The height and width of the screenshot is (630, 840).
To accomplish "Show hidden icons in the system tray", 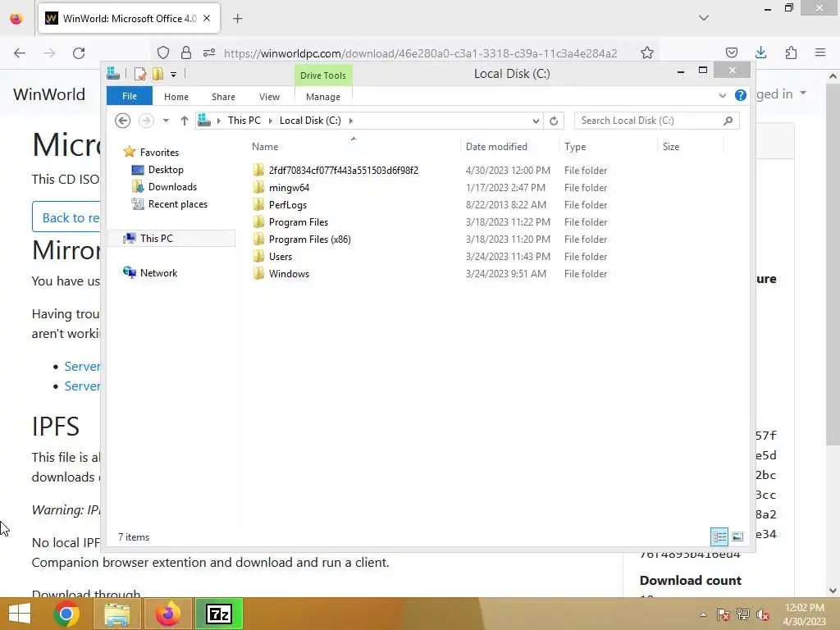I will pyautogui.click(x=703, y=614).
